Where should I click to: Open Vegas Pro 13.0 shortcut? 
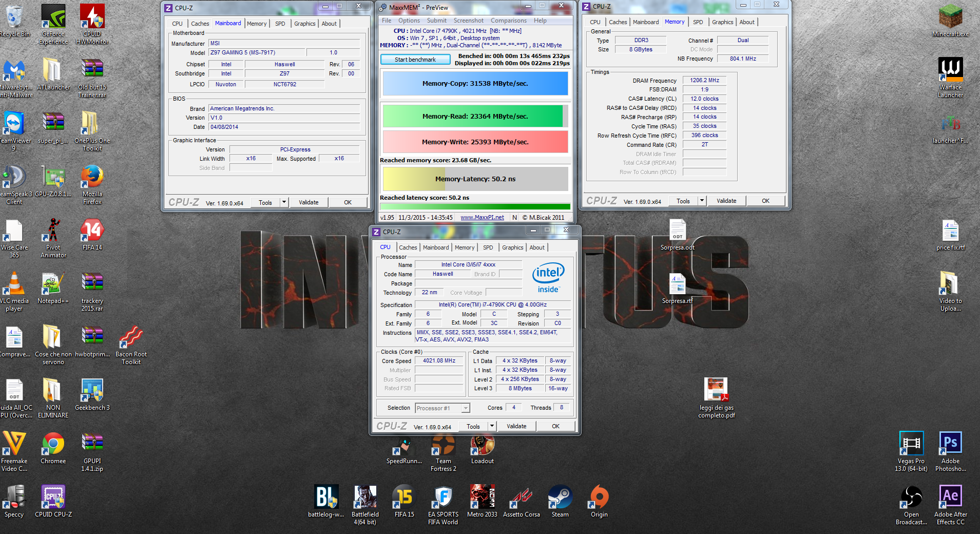click(x=911, y=452)
